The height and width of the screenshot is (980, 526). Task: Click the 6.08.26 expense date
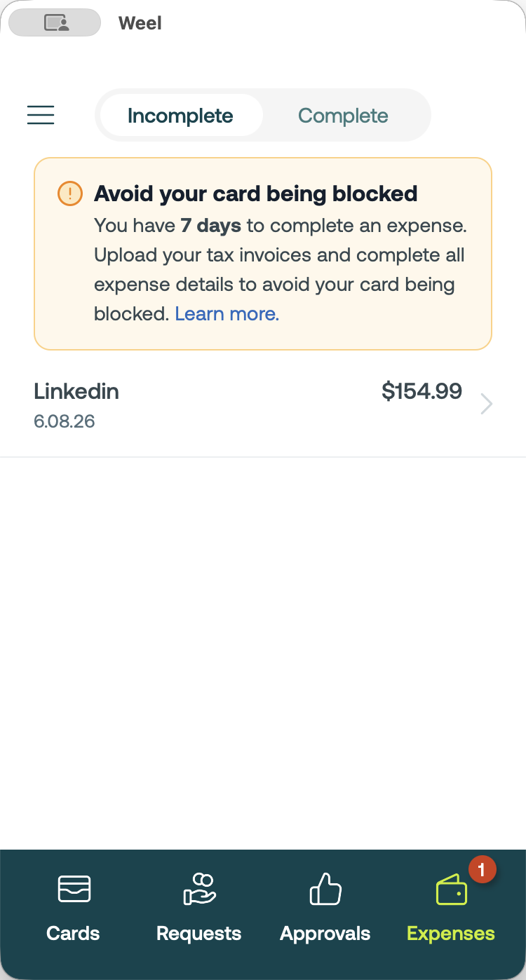tap(65, 421)
